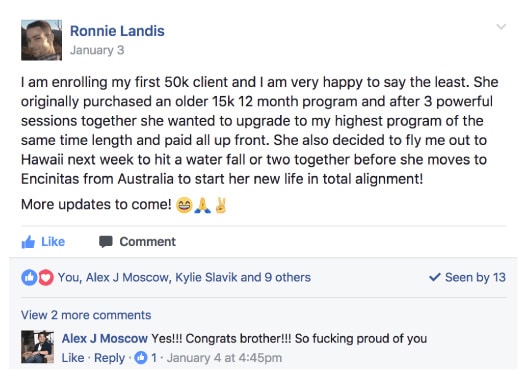527x381 pixels.
Task: Click the Seen by checkmark icon
Action: 435,277
